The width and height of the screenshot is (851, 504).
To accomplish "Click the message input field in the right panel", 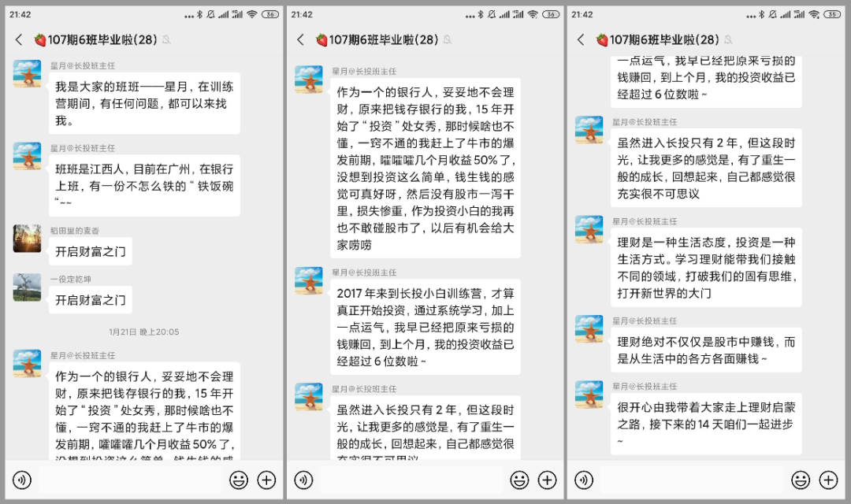I will pyautogui.click(x=692, y=480).
